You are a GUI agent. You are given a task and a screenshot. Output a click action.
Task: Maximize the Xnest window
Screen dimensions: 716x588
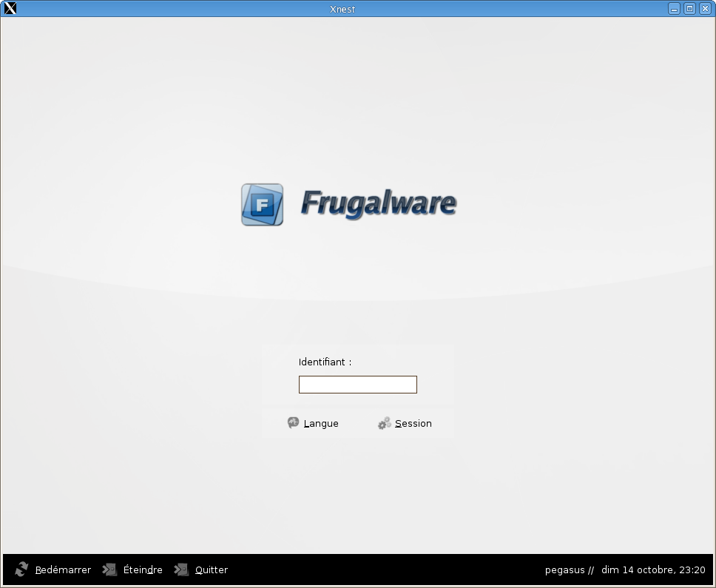click(x=690, y=9)
